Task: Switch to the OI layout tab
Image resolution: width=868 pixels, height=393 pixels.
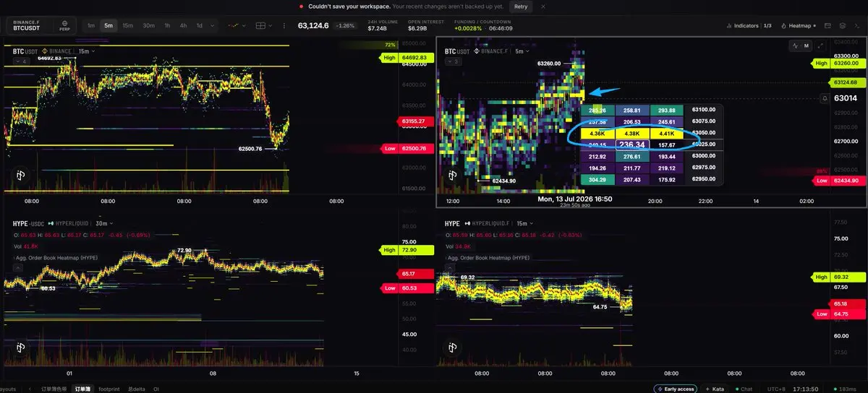Action: click(156, 389)
